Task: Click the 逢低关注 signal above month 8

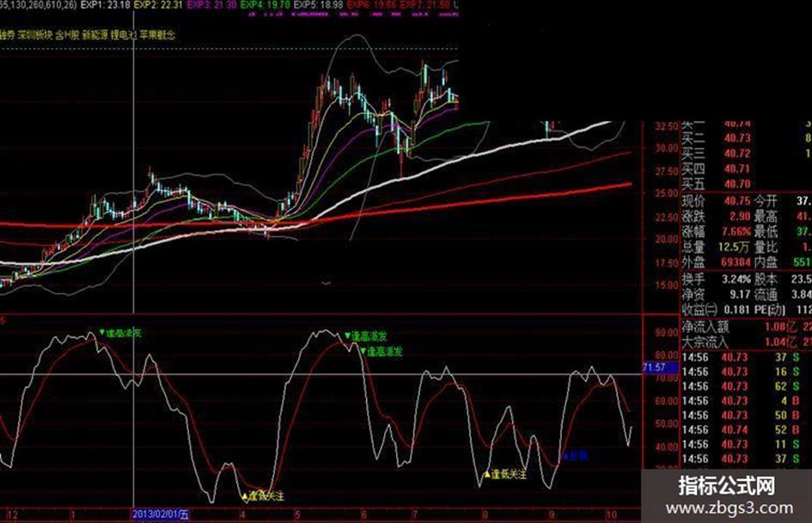Action: [505, 474]
